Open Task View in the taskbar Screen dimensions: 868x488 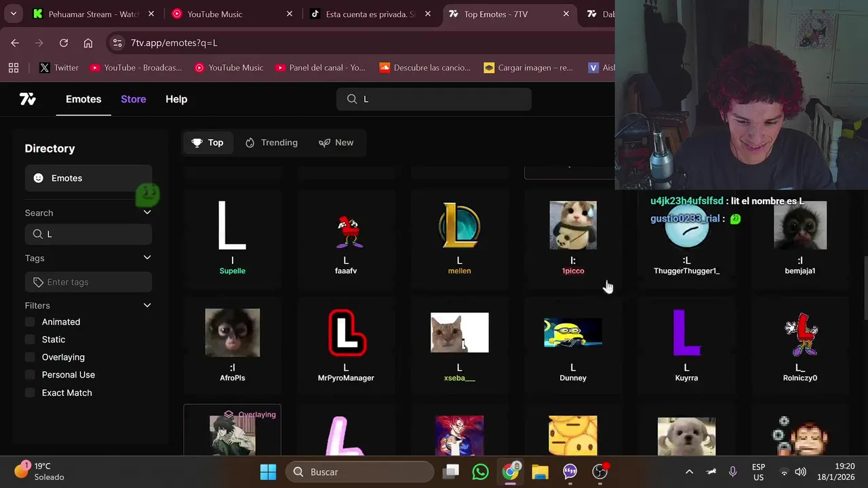tap(451, 472)
